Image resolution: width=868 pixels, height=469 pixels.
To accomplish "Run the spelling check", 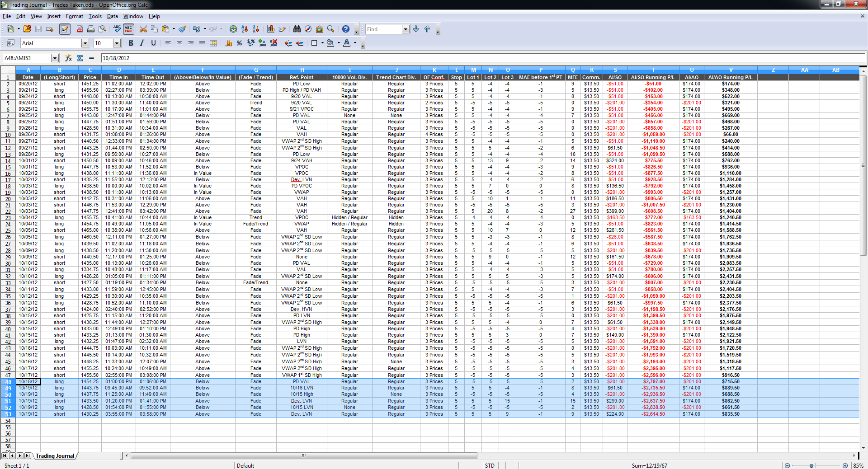I will [x=117, y=29].
